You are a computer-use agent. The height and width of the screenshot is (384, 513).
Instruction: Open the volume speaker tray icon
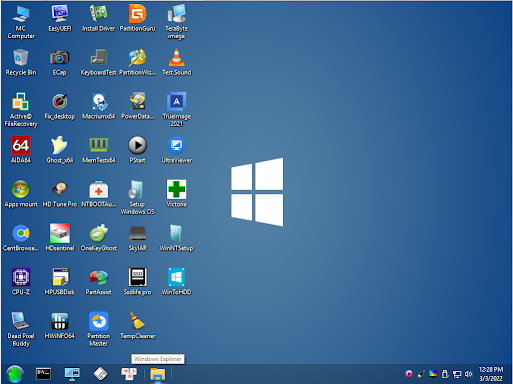469,374
